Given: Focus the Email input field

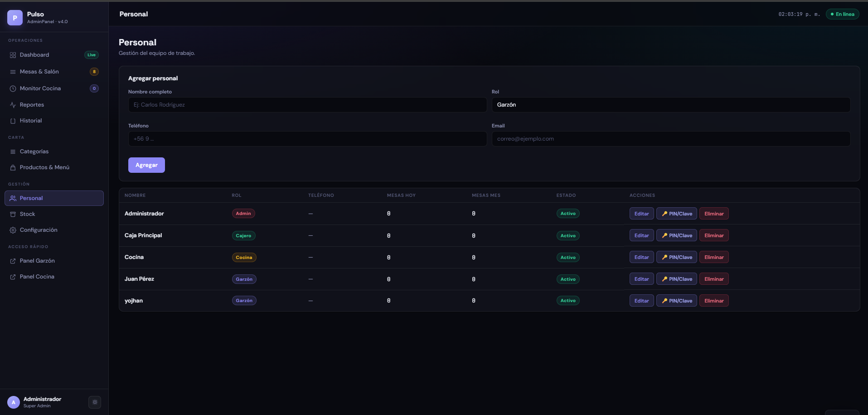Looking at the screenshot, I should (x=671, y=139).
